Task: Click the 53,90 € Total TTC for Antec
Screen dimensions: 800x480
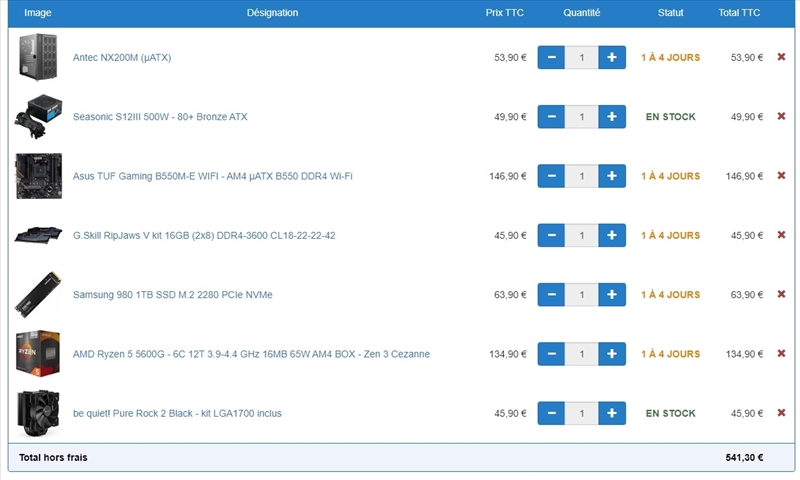Action: click(x=747, y=57)
